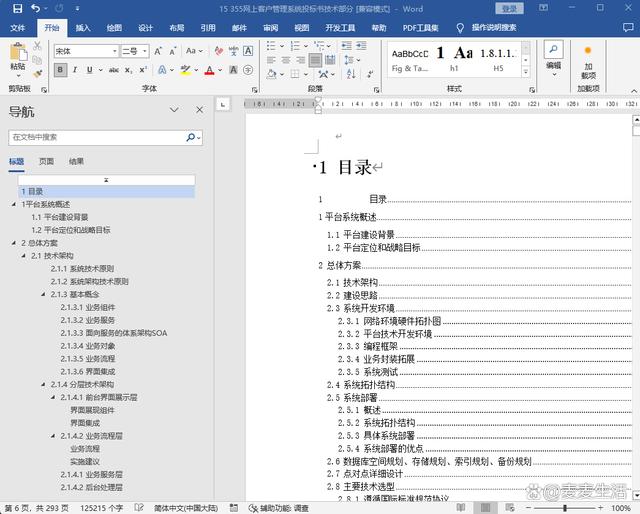
Task: Toggle Underline formatting button
Action: coord(90,70)
